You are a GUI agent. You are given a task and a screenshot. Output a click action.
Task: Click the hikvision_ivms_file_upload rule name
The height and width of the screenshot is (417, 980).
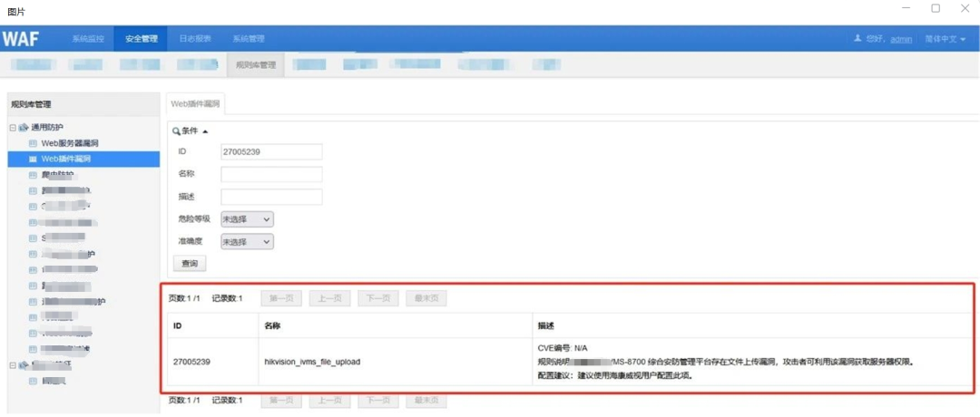pos(312,362)
